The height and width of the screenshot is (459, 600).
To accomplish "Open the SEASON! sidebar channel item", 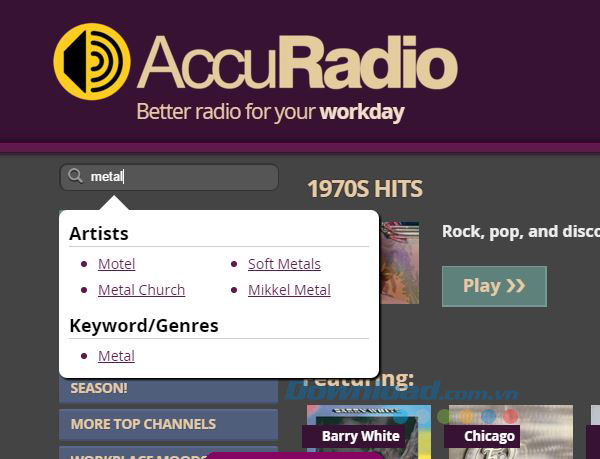I will (168, 390).
